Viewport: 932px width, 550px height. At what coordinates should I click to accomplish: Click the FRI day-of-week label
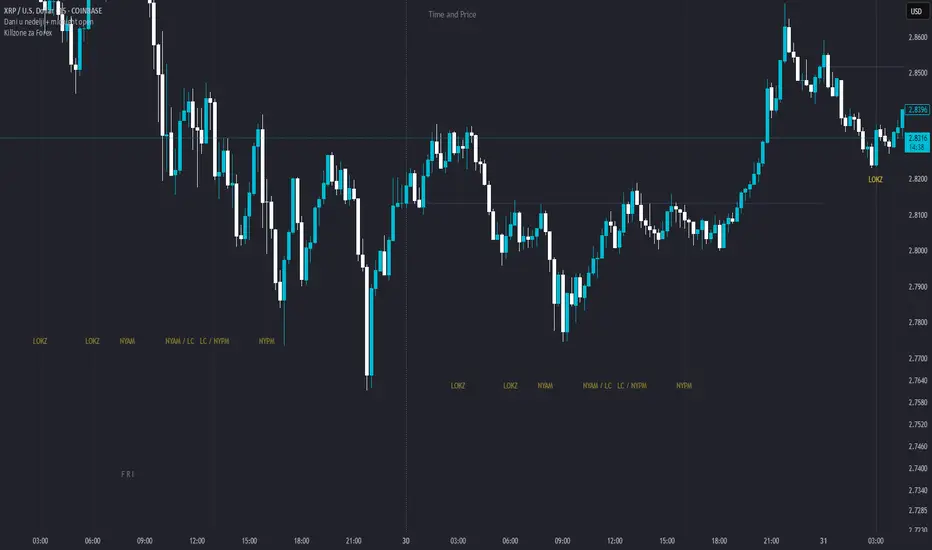click(127, 474)
